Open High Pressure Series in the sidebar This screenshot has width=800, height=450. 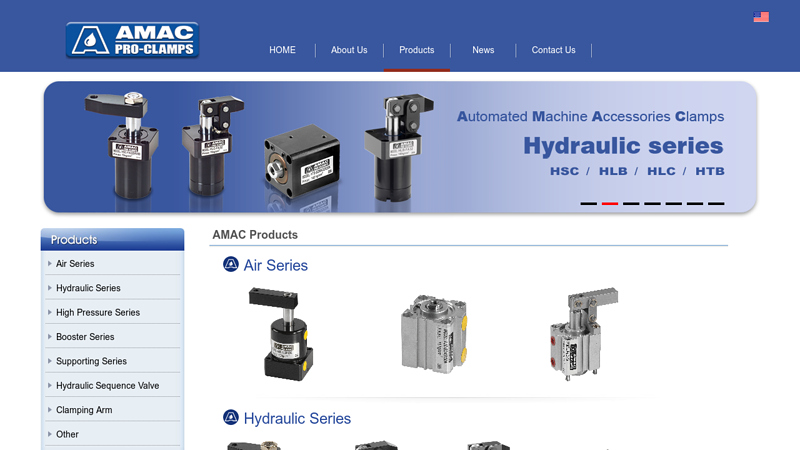pyautogui.click(x=98, y=313)
